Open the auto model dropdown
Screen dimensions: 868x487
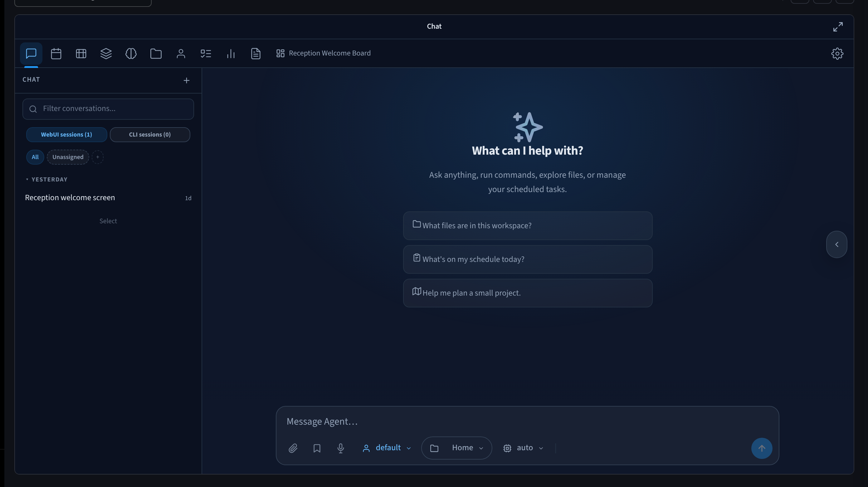tap(523, 448)
